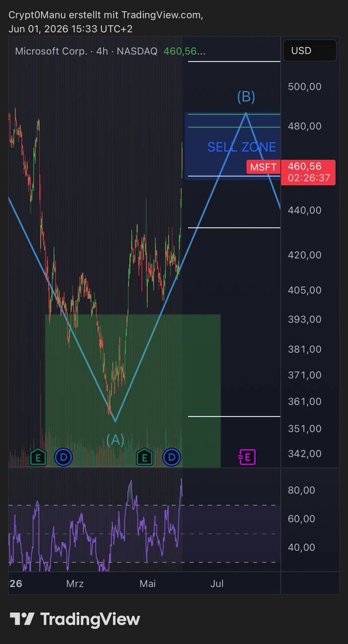The height and width of the screenshot is (644, 348).
Task: Click the 440,00 price axis label
Action: [305, 210]
